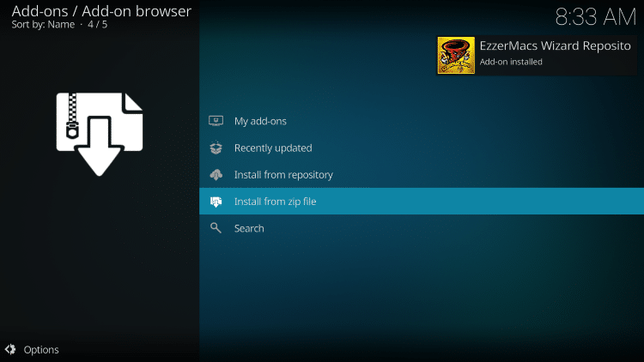Open the My add-ons menu entry

click(x=260, y=121)
